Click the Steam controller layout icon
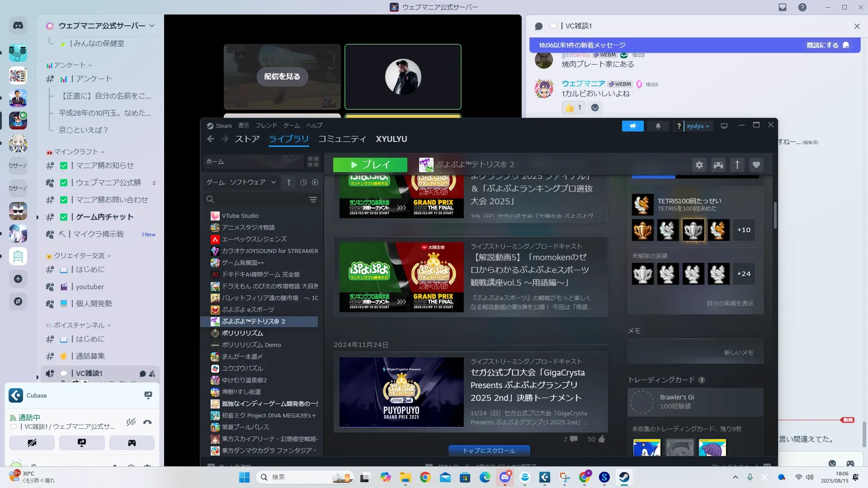This screenshot has height=488, width=868. (718, 165)
